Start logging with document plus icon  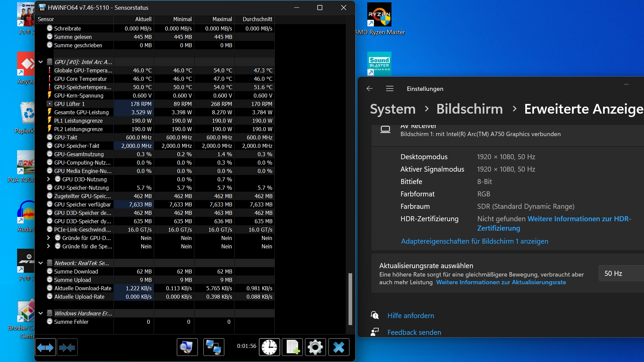pyautogui.click(x=292, y=347)
